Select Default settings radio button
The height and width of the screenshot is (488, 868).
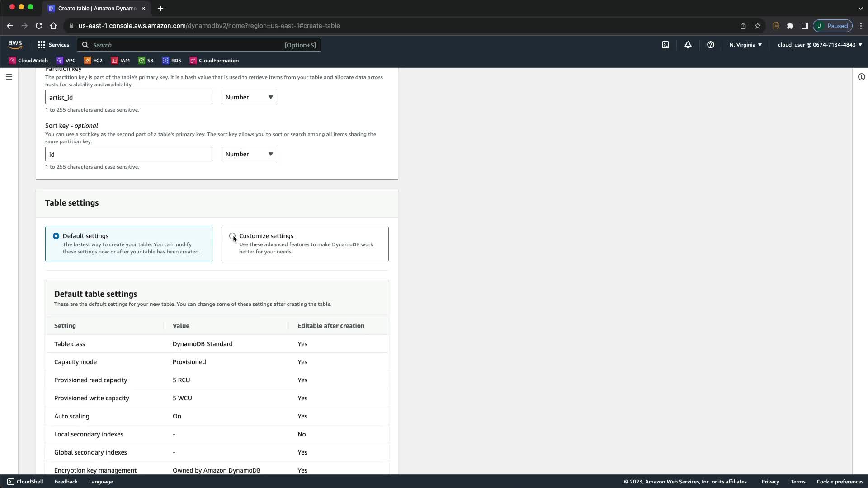[x=56, y=236]
